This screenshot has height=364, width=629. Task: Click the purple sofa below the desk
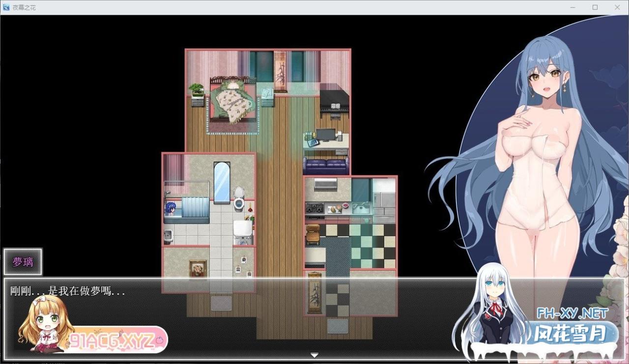pos(326,165)
